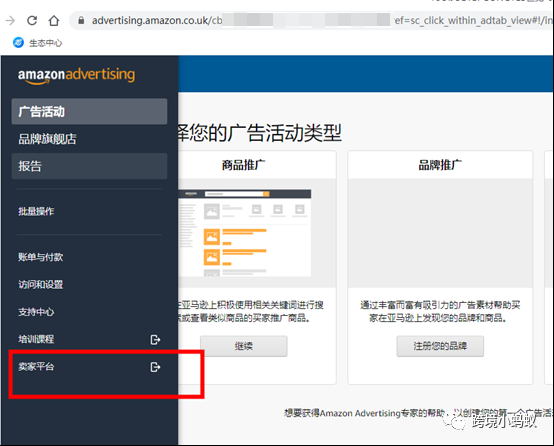The height and width of the screenshot is (446, 554).
Task: Click the 注册您的品牌 button
Action: (440, 346)
